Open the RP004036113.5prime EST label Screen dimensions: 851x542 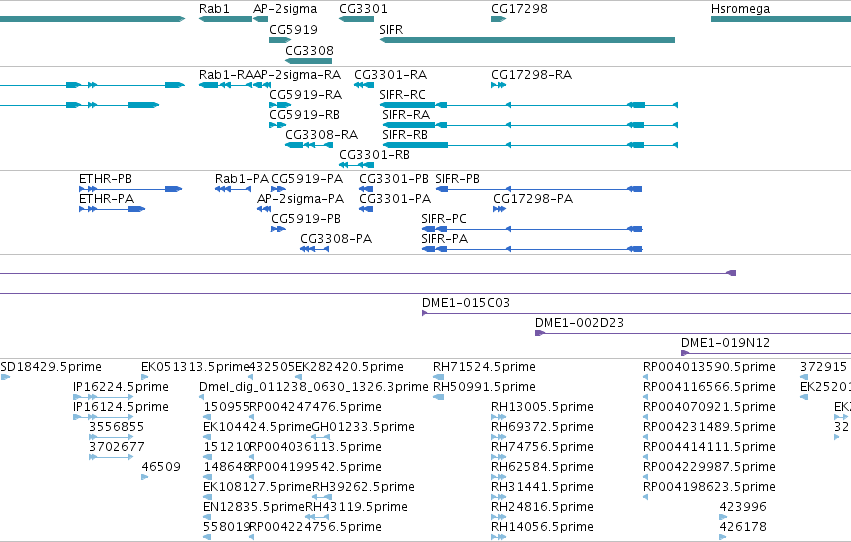(x=315, y=448)
